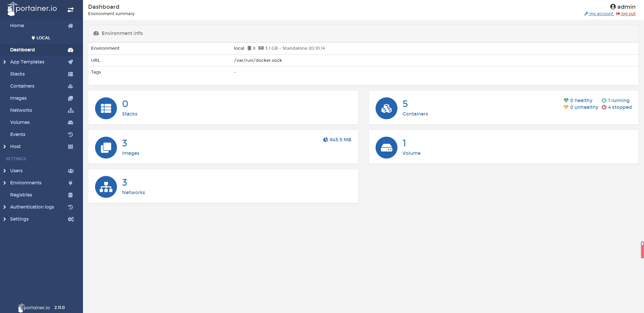Click the large Stacks circle icon tile
Screen dimensions: 644x313
point(106,108)
